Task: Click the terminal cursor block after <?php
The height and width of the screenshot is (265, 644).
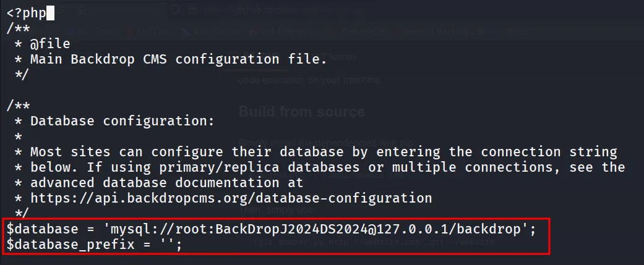Action: (x=50, y=13)
